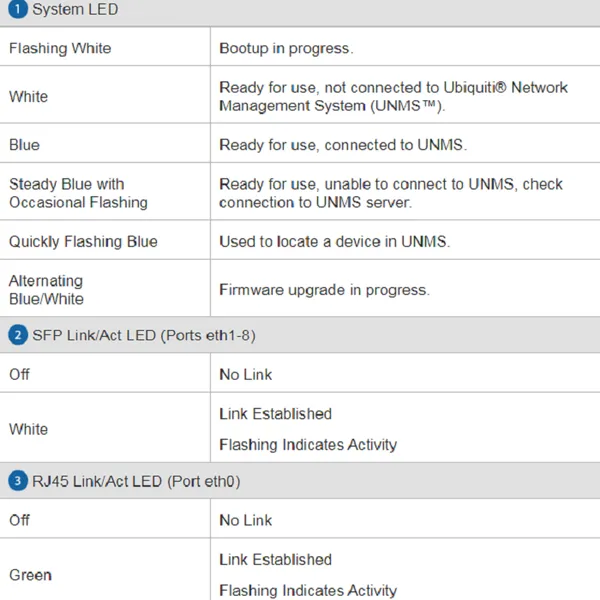This screenshot has height=600, width=600.
Task: Click the Quickly Flashing Blue state cell
Action: tap(83, 242)
